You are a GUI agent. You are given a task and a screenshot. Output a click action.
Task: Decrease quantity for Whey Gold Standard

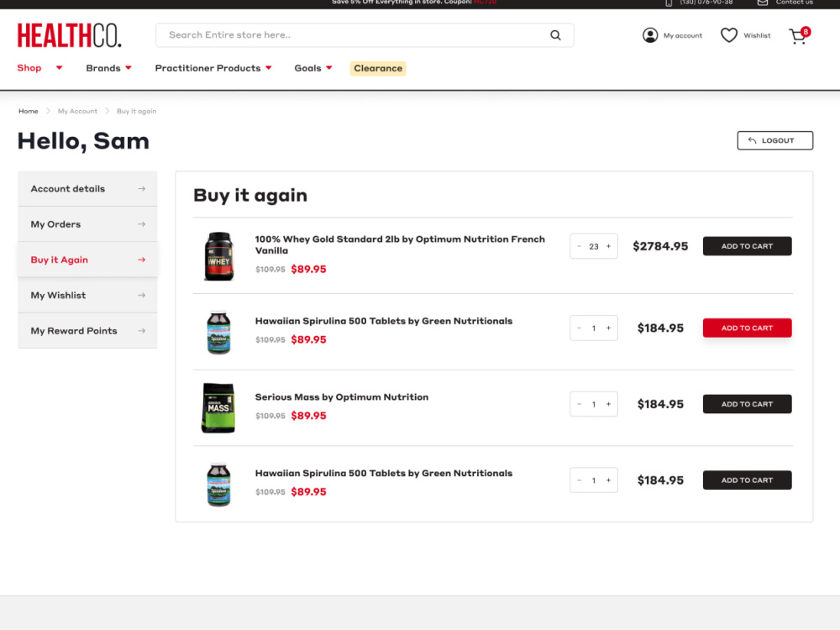pos(579,246)
